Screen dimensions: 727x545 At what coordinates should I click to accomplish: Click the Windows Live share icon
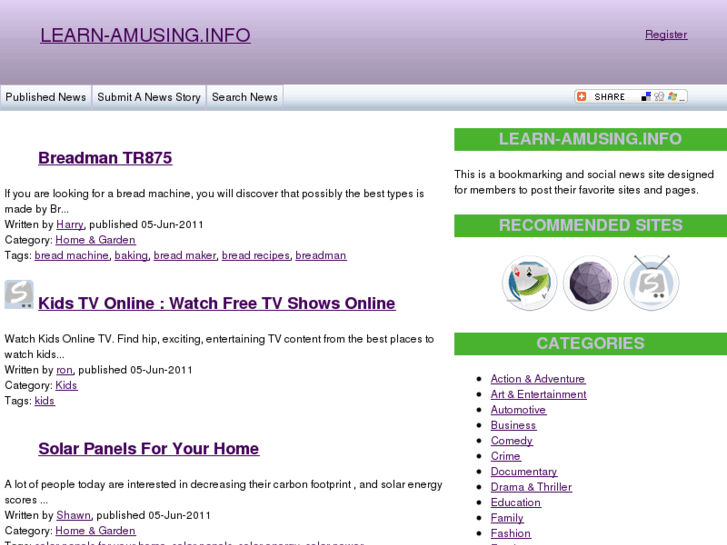coord(672,96)
